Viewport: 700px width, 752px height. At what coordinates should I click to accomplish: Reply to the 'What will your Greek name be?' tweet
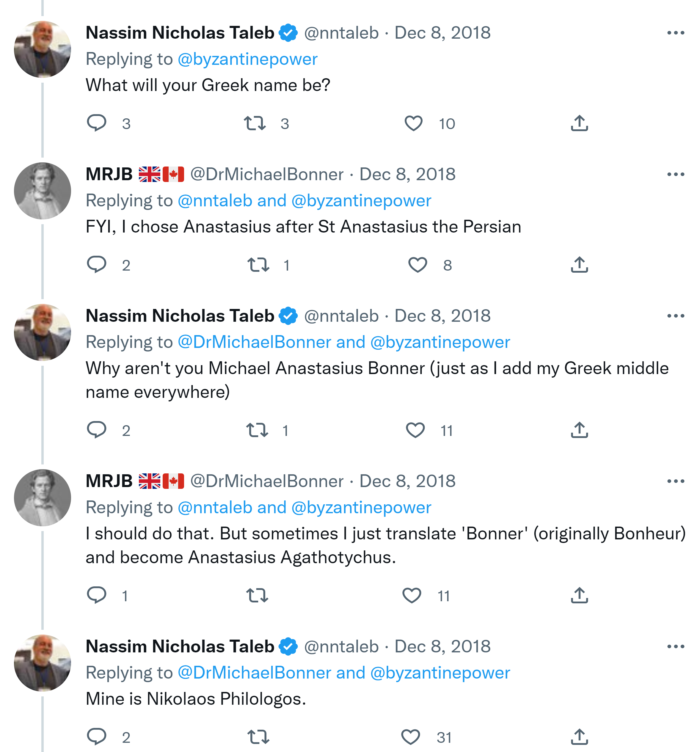pyautogui.click(x=97, y=123)
